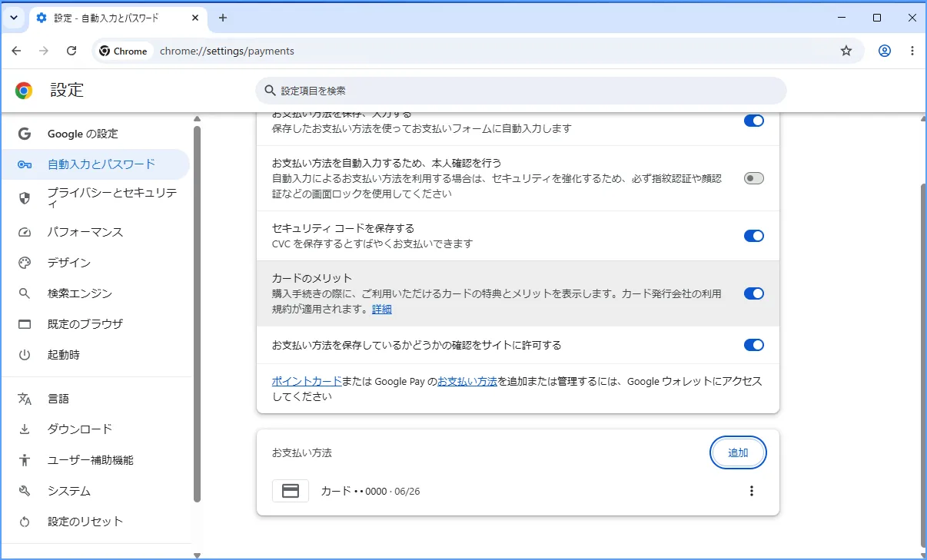The height and width of the screenshot is (560, 927).
Task: Click the wrench icon for システム
Action: tap(25, 491)
